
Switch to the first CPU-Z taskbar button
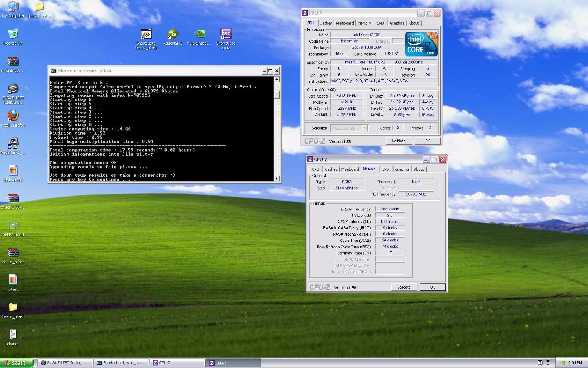178,362
